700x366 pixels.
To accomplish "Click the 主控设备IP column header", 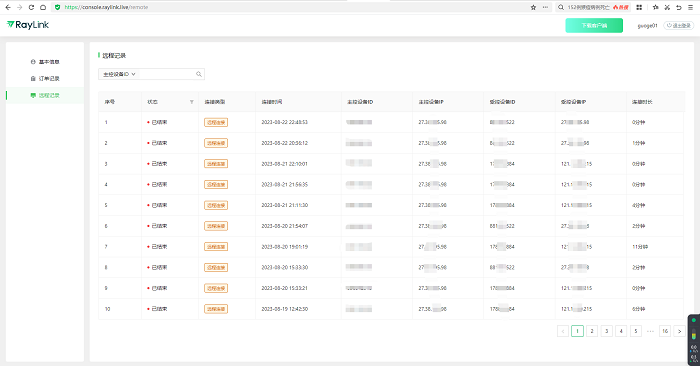I will pos(431,102).
